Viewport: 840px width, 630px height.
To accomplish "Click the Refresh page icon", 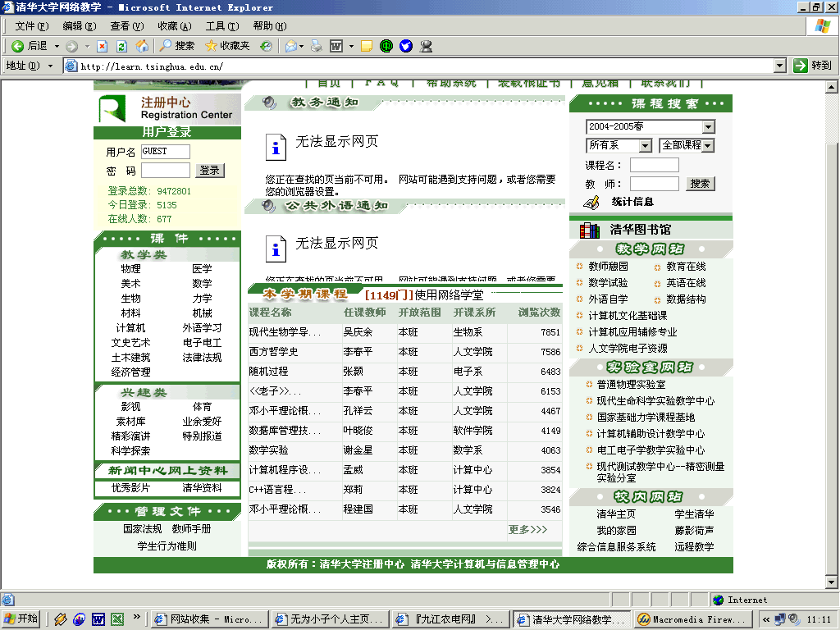I will pyautogui.click(x=121, y=46).
